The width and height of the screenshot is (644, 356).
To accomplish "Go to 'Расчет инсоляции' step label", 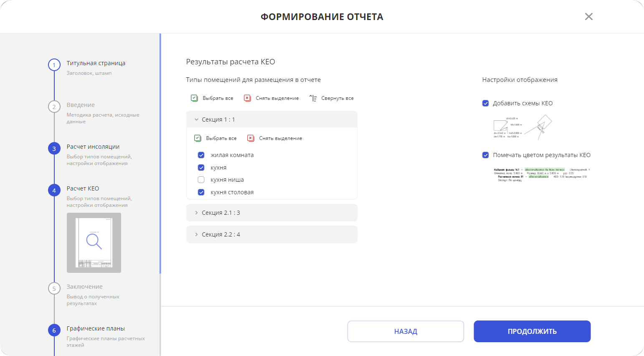I will (x=93, y=147).
